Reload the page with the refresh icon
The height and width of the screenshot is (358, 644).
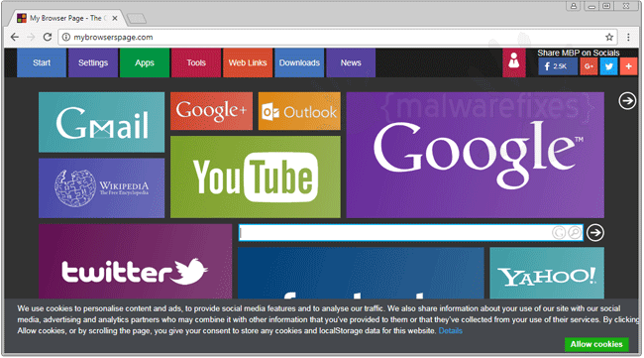(x=48, y=37)
